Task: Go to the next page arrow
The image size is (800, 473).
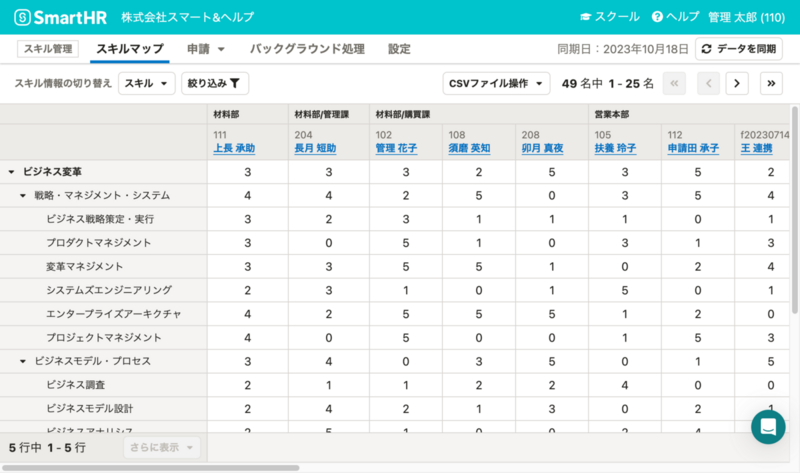Action: point(737,83)
